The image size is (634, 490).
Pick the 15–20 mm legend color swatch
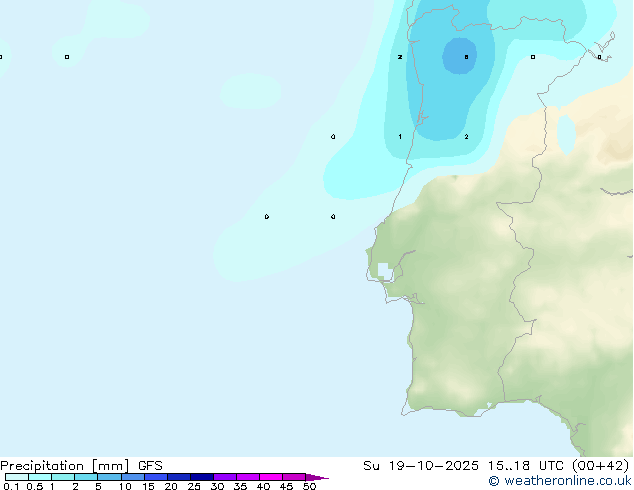[156, 477]
